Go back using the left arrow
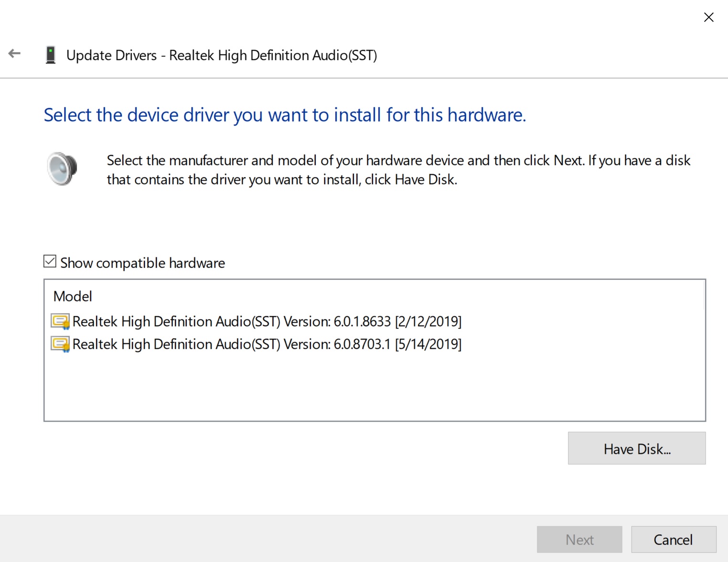The width and height of the screenshot is (728, 562). click(x=15, y=53)
